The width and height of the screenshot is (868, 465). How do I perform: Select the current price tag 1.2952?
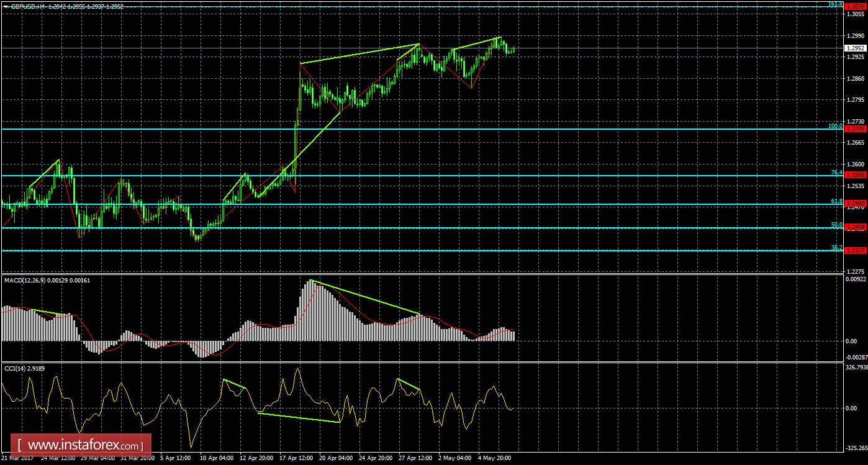(x=855, y=48)
